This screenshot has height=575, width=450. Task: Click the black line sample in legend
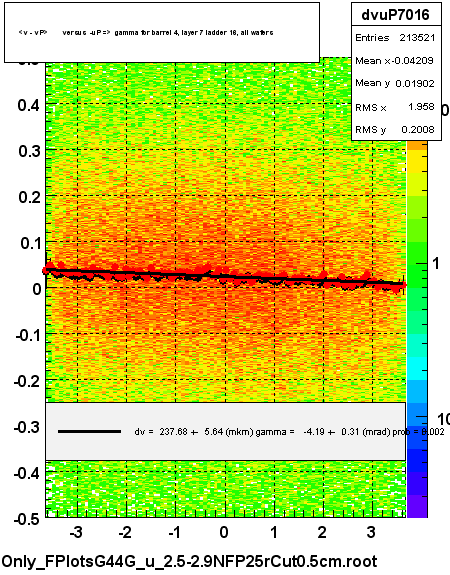[89, 432]
